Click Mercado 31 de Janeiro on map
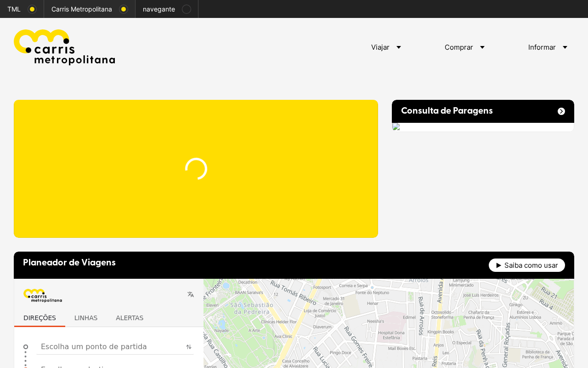The height and width of the screenshot is (368, 588). pyautogui.click(x=334, y=301)
